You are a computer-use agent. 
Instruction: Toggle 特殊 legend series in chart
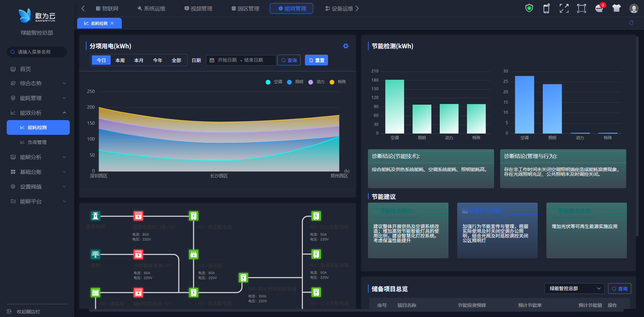[x=338, y=82]
